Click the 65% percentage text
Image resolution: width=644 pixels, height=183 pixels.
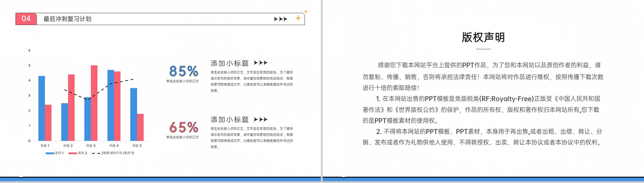[x=183, y=127]
